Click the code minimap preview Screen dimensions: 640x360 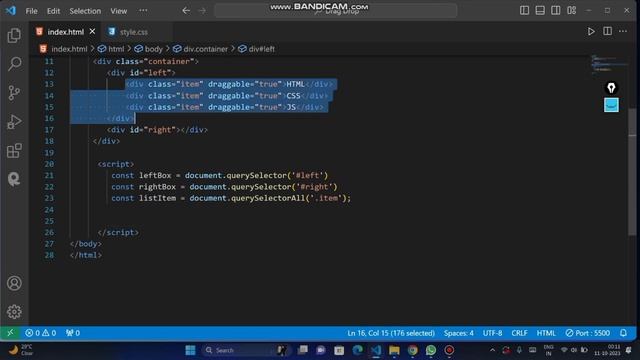(609, 64)
